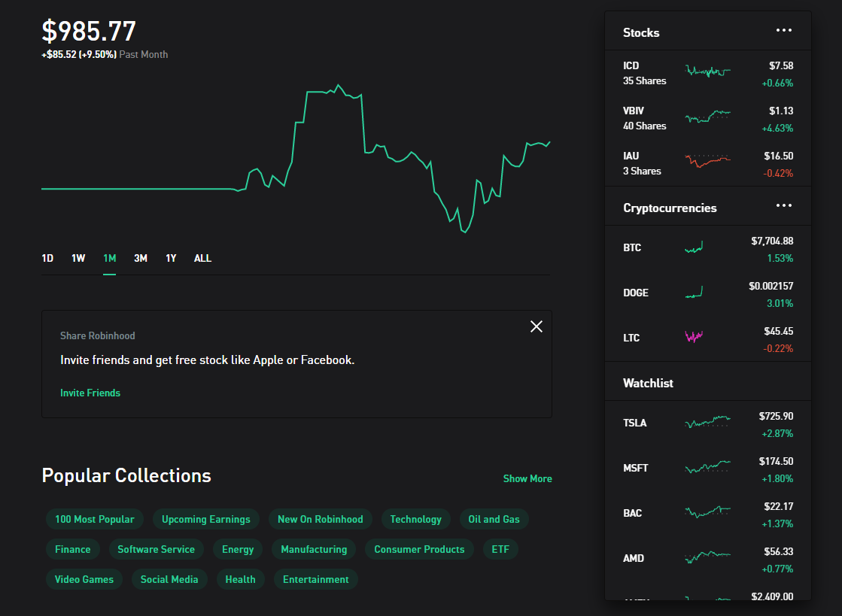
Task: Click the 35 Shares label under ICD
Action: click(644, 80)
